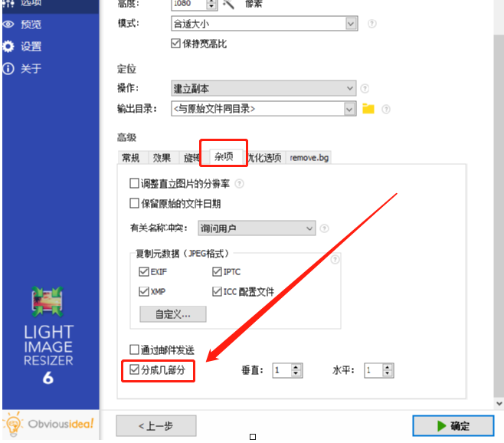Click the magic wand icon beside height
Image resolution: width=504 pixels, height=443 pixels.
(x=228, y=4)
